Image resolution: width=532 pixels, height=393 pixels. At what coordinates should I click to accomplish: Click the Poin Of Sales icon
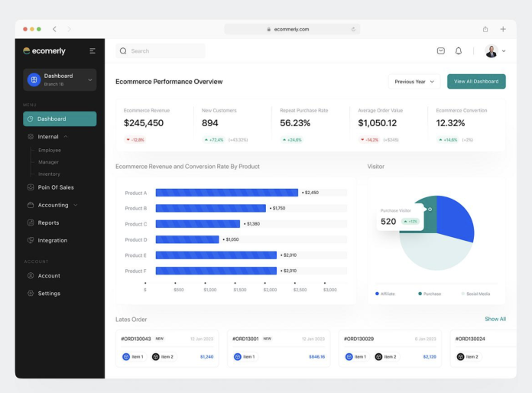(31, 187)
